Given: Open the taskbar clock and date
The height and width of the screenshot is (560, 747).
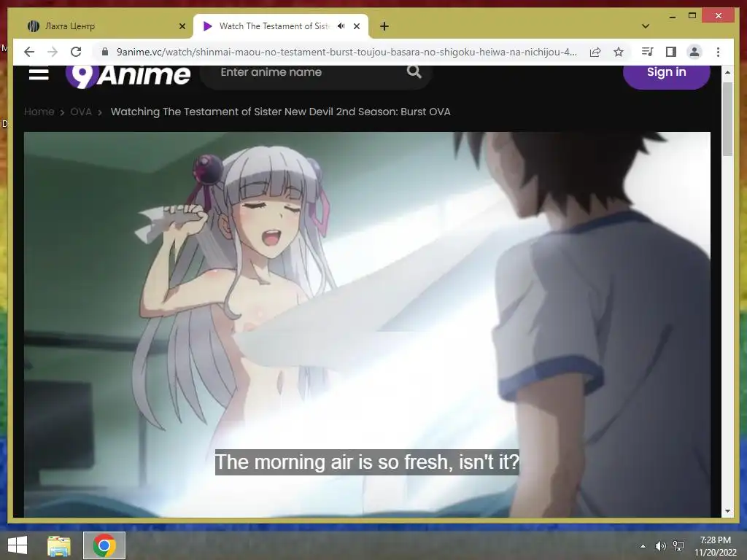Looking at the screenshot, I should coord(716,546).
